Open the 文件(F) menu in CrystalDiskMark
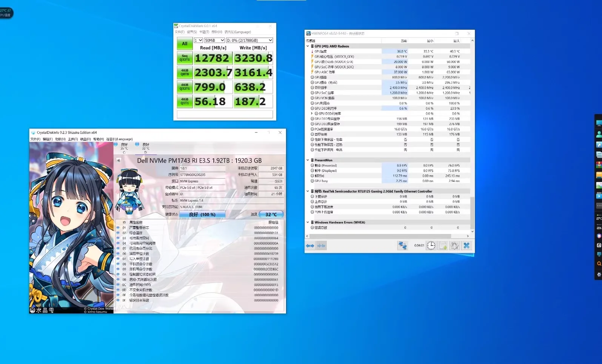The width and height of the screenshot is (602, 364). point(180,32)
